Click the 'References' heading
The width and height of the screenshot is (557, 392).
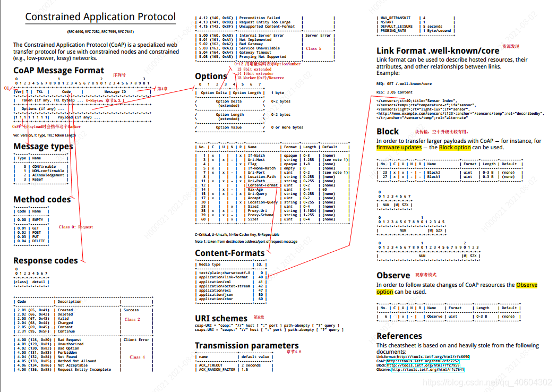click(x=399, y=336)
